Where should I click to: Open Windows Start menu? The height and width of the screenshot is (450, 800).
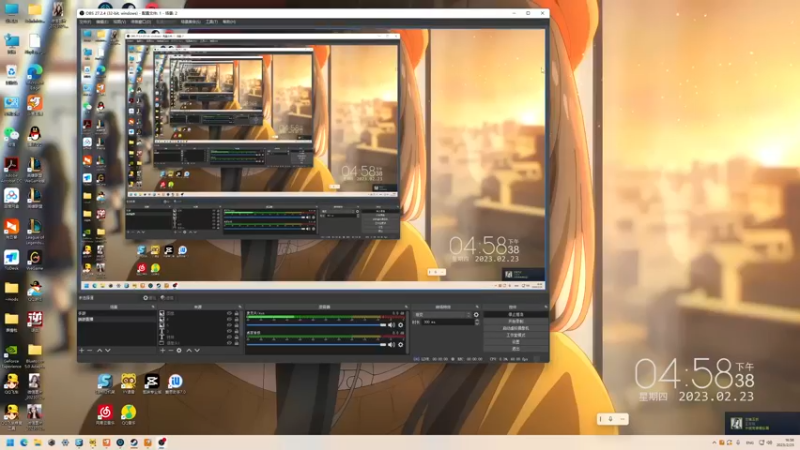pos(10,443)
